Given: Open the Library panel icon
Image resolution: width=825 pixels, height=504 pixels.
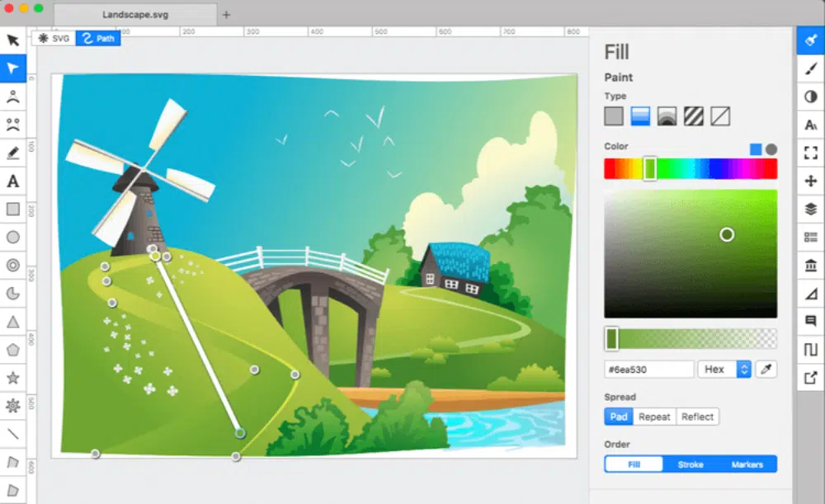Looking at the screenshot, I should point(810,265).
